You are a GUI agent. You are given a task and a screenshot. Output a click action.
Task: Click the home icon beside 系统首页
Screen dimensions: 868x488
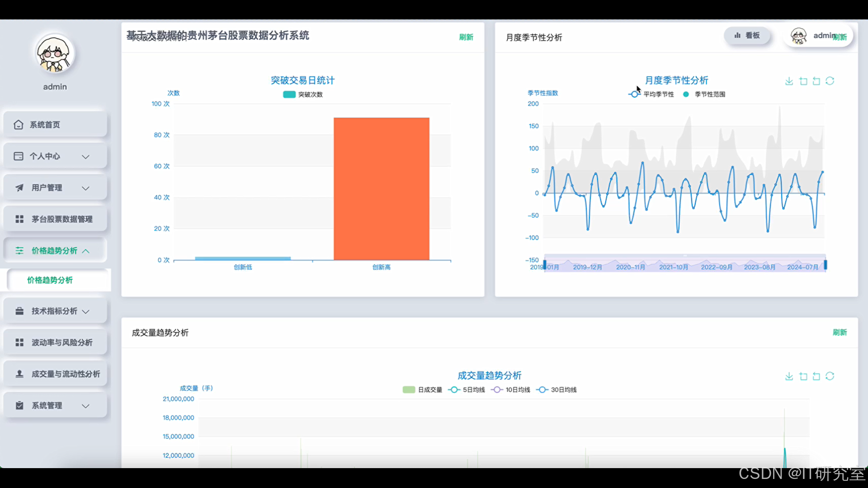click(19, 125)
